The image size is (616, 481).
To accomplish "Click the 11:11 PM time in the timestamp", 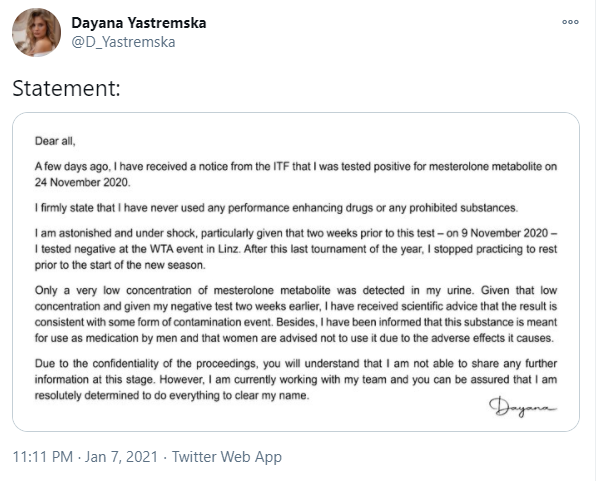I will 43,457.
